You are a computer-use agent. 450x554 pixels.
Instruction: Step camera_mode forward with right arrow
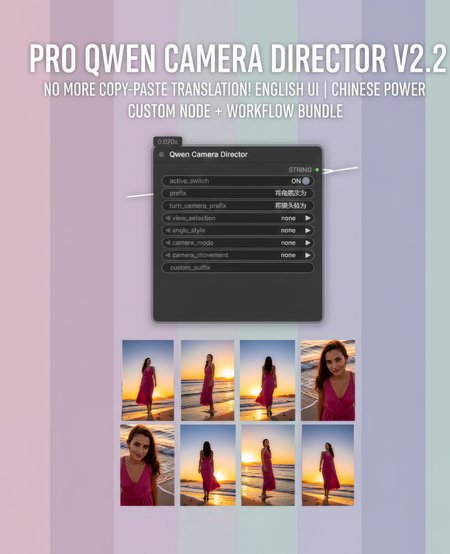pyautogui.click(x=308, y=243)
